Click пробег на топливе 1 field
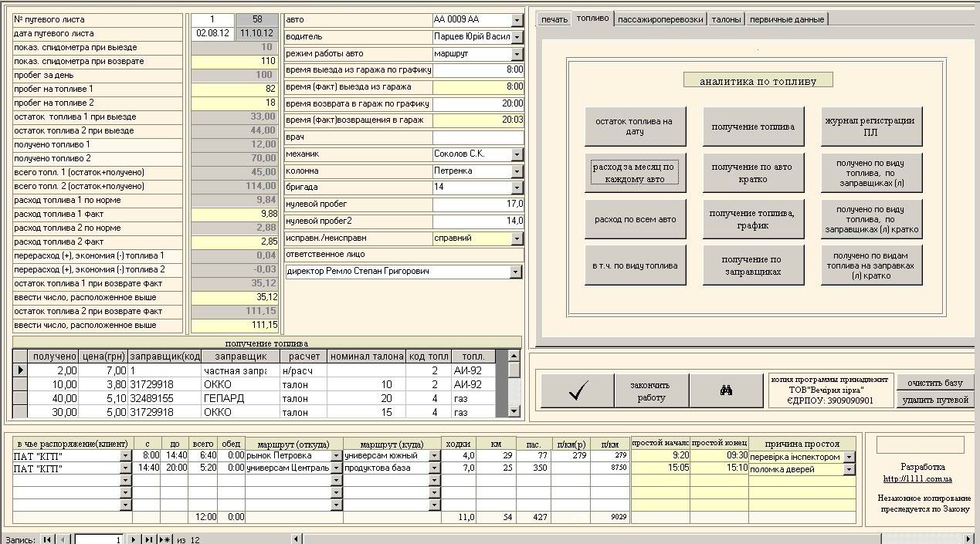Viewport: 980px width, 544px height. (x=234, y=90)
